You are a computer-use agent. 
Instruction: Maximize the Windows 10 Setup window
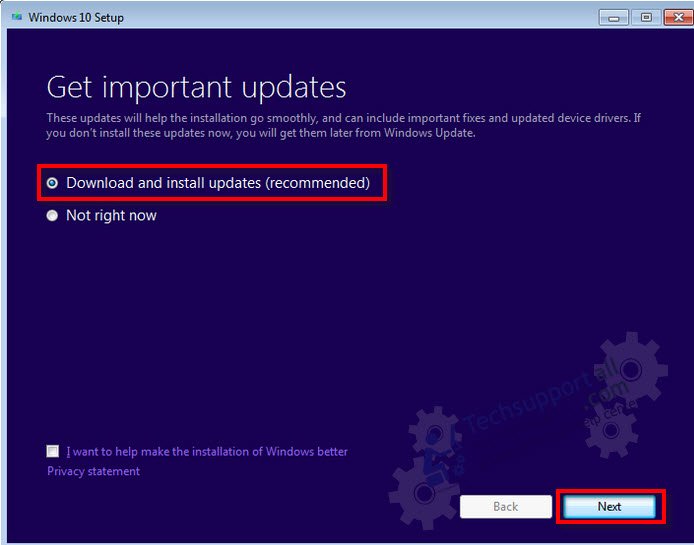click(646, 18)
